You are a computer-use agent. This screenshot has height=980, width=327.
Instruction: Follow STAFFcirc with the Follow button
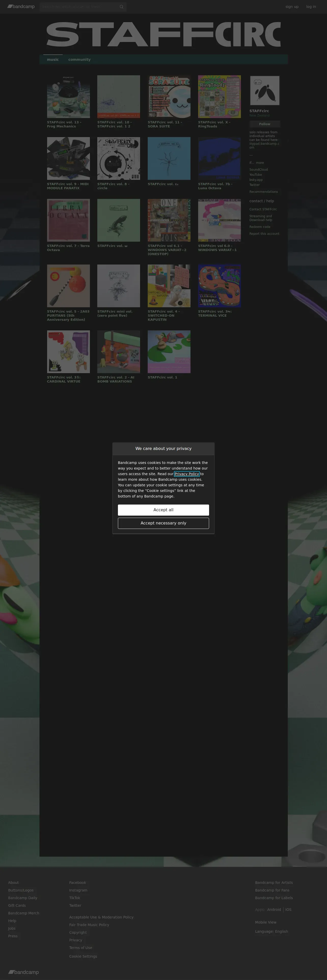click(x=265, y=124)
